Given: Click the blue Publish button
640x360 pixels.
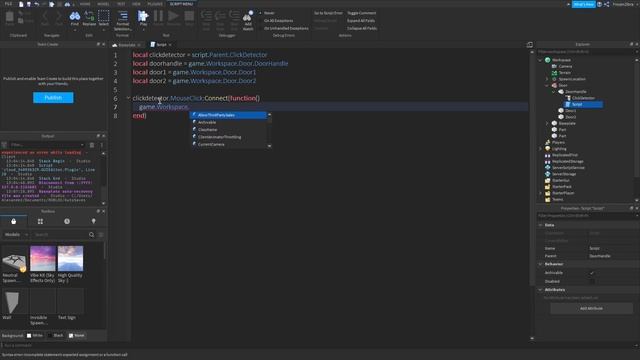Looking at the screenshot, I should click(x=53, y=98).
